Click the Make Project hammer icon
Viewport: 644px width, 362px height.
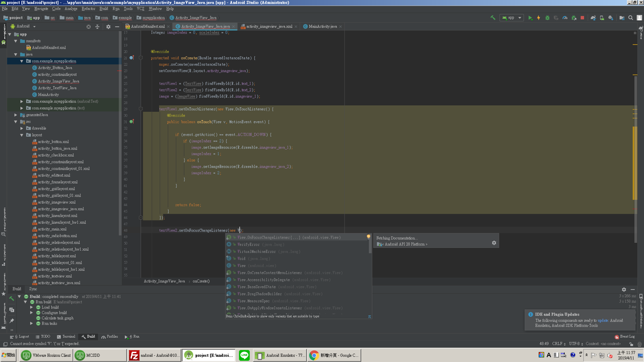[493, 18]
